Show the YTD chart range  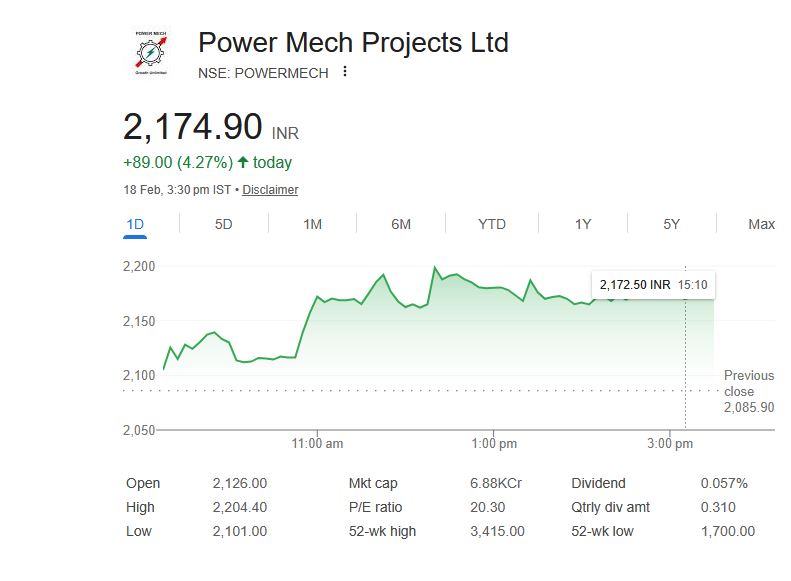coord(492,224)
